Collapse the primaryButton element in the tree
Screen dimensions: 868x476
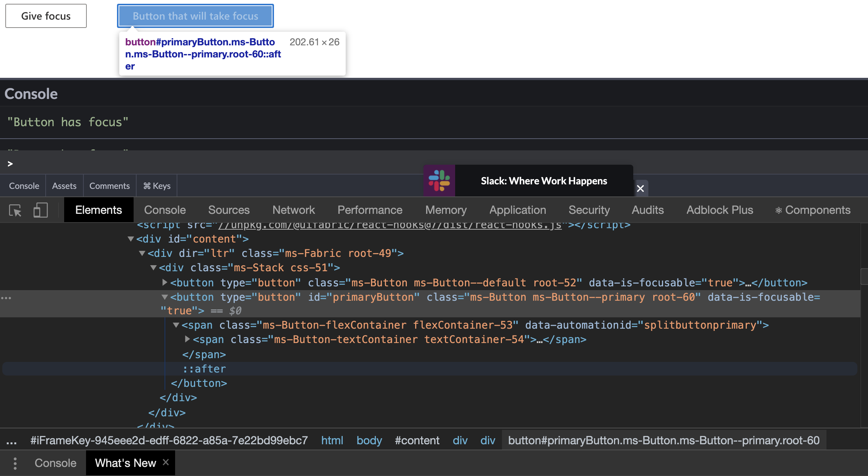tap(165, 297)
